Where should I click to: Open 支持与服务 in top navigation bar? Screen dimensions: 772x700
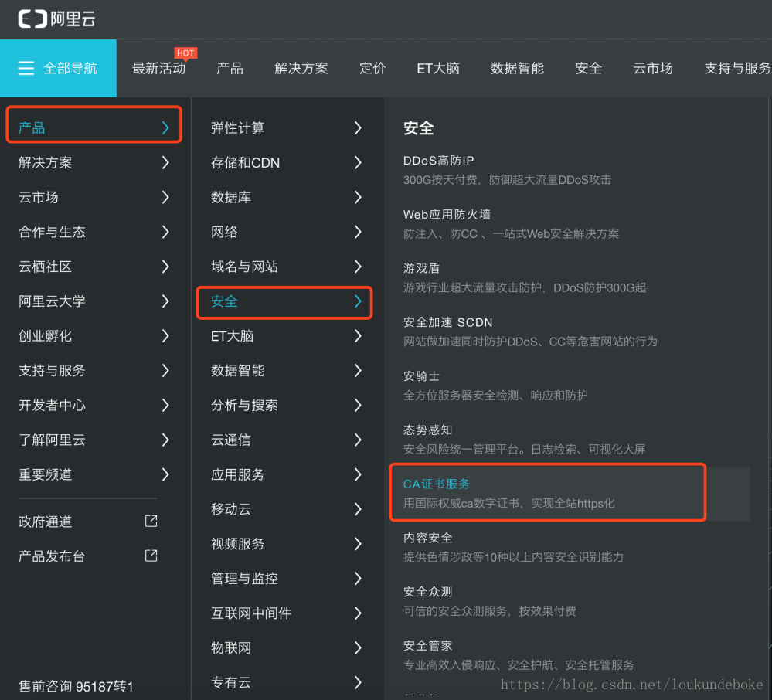737,69
